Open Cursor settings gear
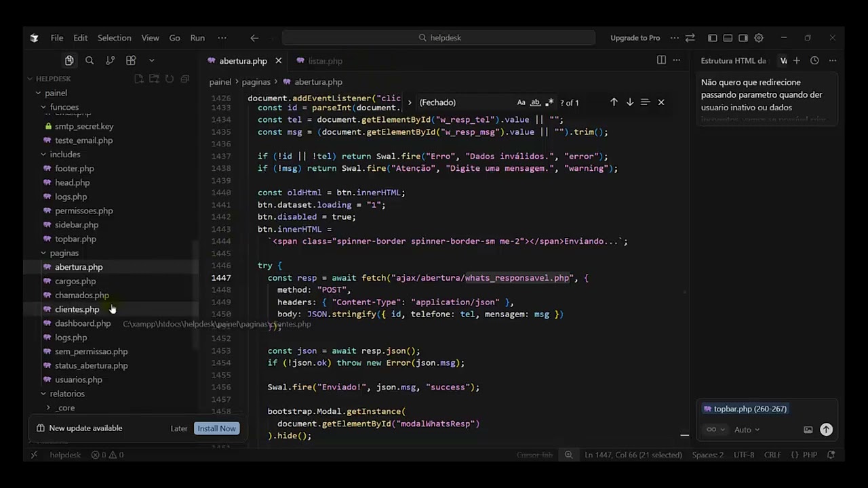This screenshot has height=488, width=868. [x=759, y=38]
